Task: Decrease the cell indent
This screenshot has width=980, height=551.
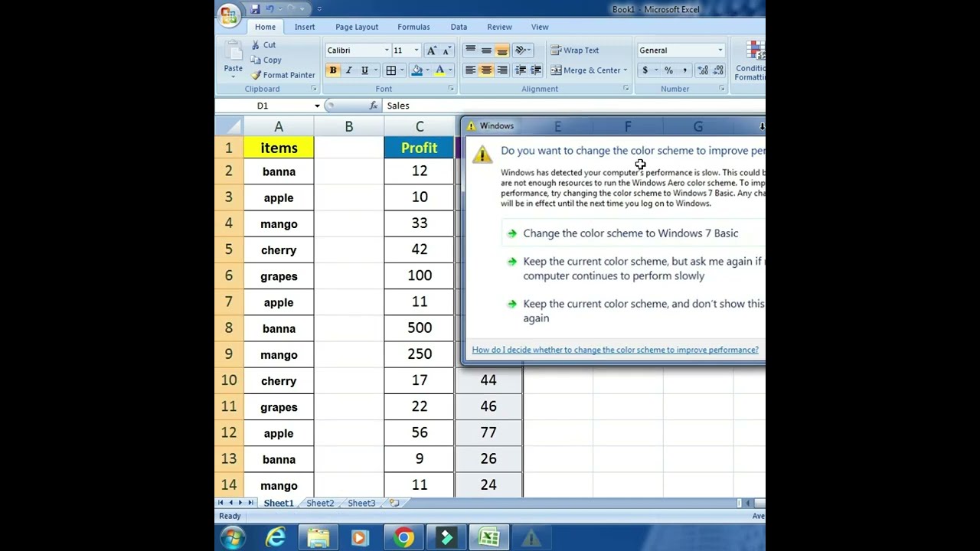Action: click(521, 70)
